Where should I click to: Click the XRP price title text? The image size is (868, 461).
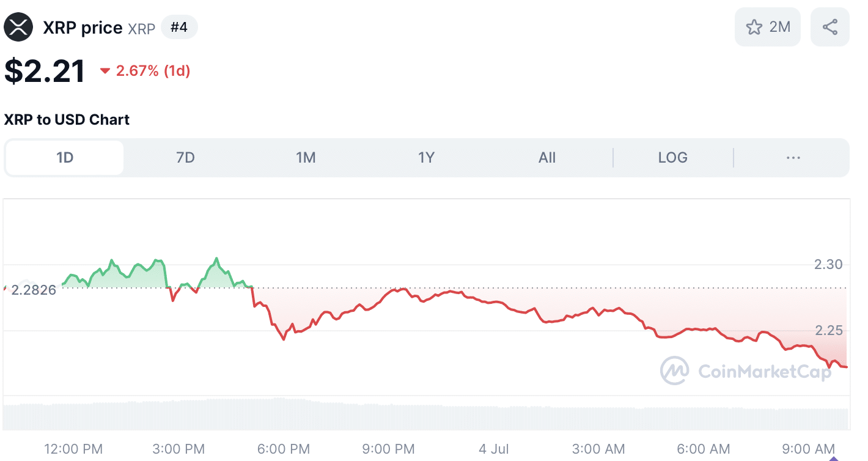pos(83,28)
